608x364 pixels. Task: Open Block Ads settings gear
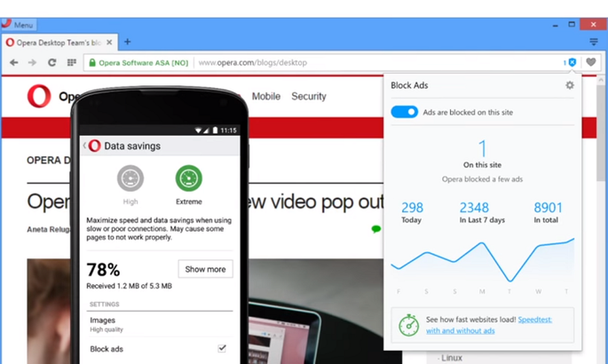(x=569, y=85)
